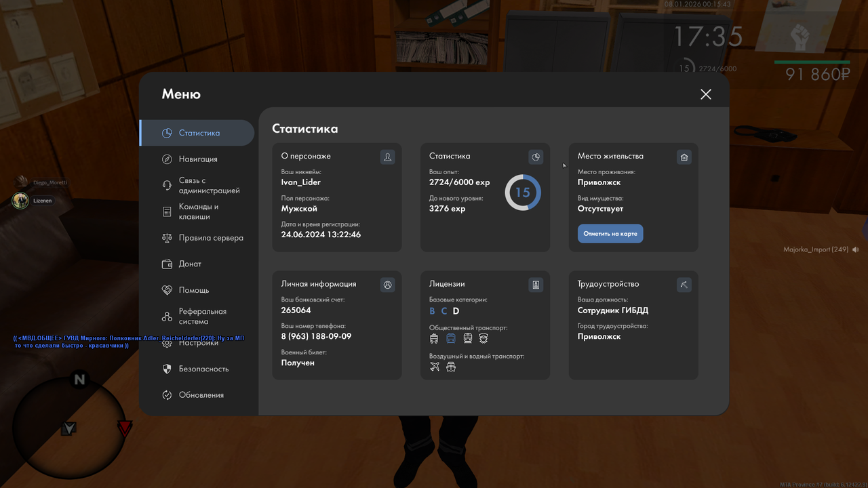The height and width of the screenshot is (488, 868).
Task: Click the heart handshake Помощь icon
Action: 167,290
